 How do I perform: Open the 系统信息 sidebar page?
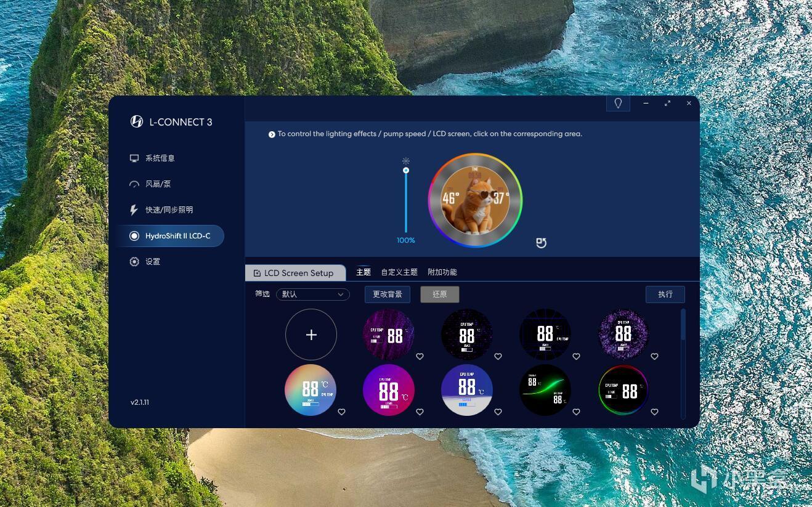(x=152, y=158)
